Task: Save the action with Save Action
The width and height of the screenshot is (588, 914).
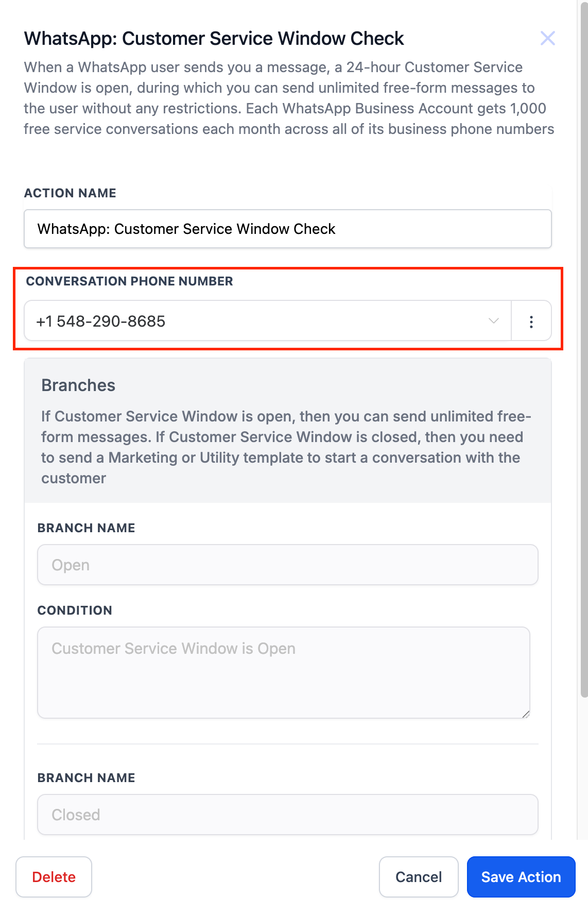Action: (x=521, y=877)
